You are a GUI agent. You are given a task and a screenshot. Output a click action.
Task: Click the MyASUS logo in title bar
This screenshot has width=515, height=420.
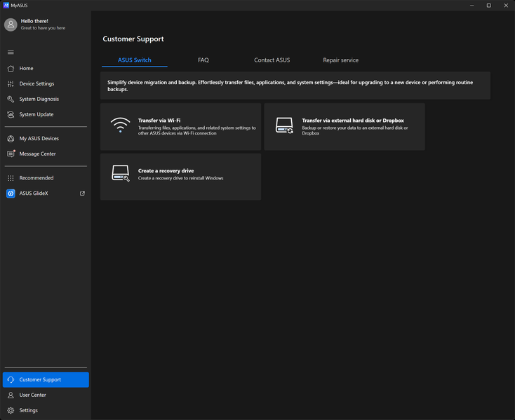[x=6, y=5]
